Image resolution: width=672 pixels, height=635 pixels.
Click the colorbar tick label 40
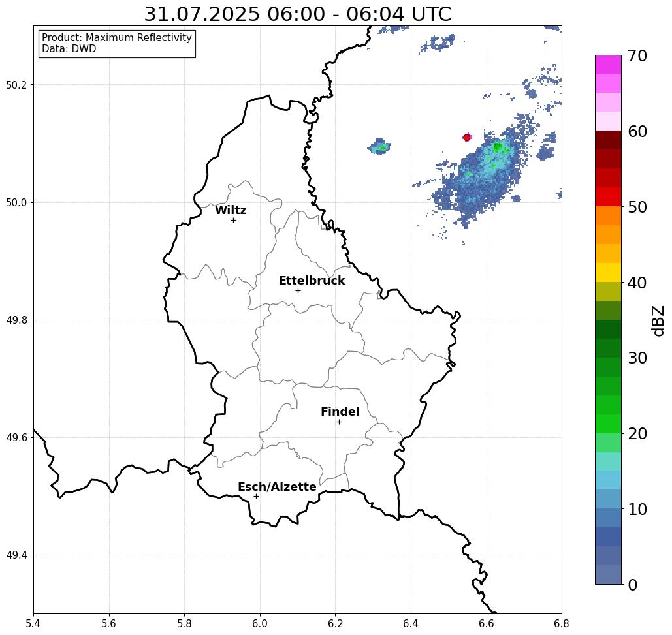pos(637,283)
